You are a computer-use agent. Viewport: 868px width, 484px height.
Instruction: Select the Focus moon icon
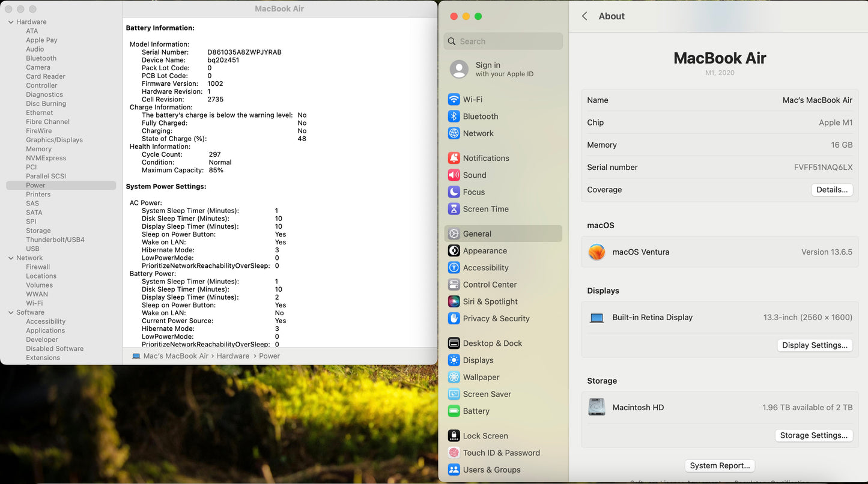point(454,192)
